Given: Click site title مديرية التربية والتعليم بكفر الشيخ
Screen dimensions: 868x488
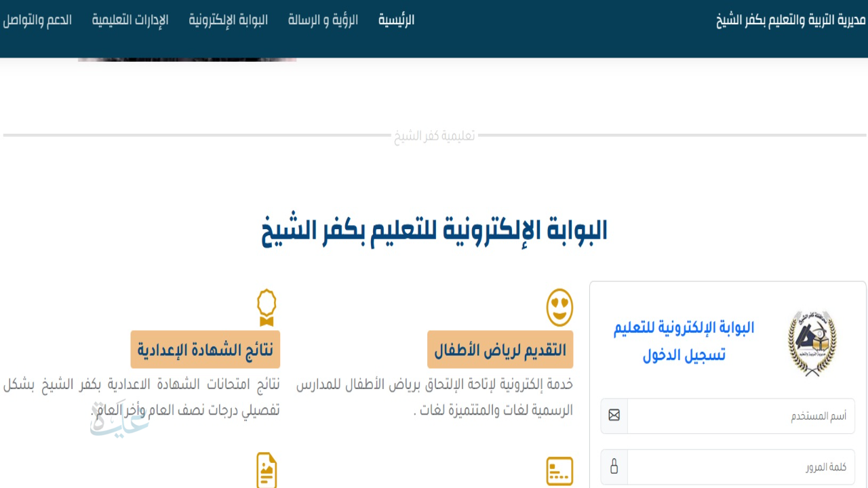Looking at the screenshot, I should tap(791, 20).
